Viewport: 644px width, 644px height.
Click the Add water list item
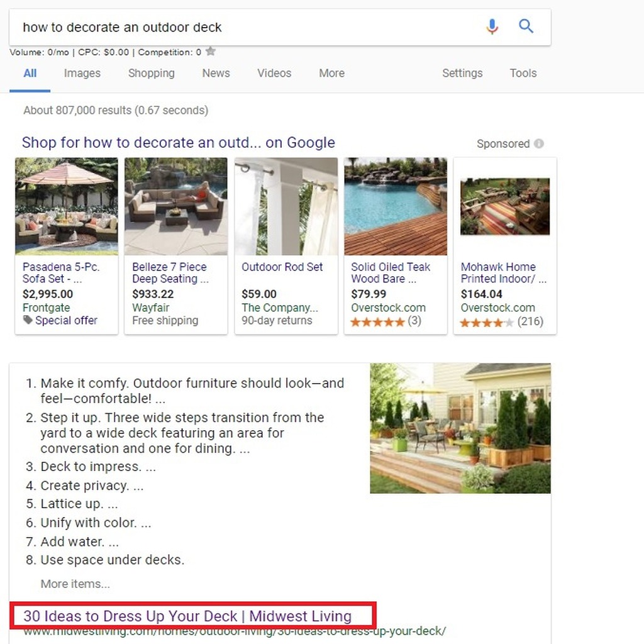(x=72, y=541)
